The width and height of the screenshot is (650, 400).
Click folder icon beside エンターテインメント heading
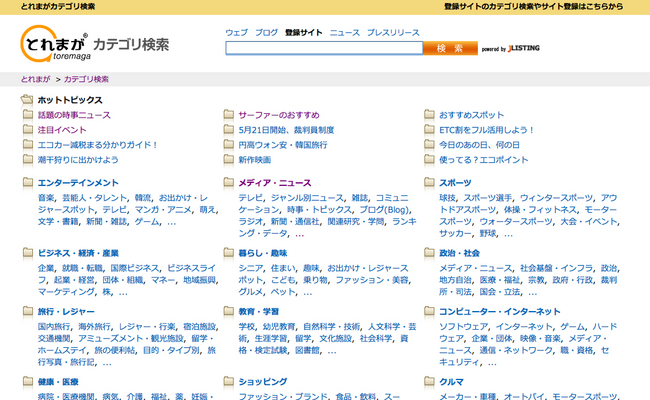click(x=28, y=182)
